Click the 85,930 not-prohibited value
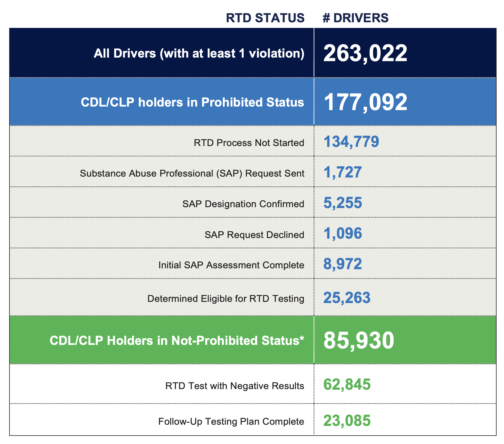Viewport: 504px width, 444px height. 359,340
